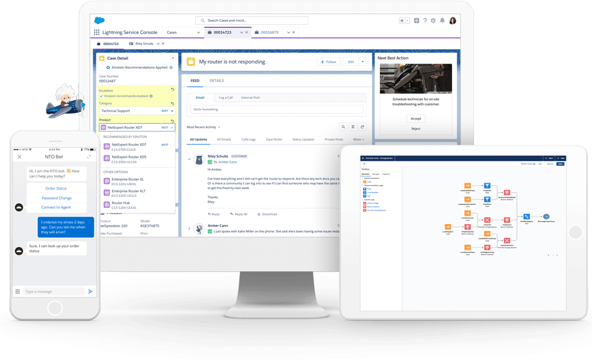Click the case icon beside router title
Viewport: 592px width, 364px height.
[x=191, y=61]
